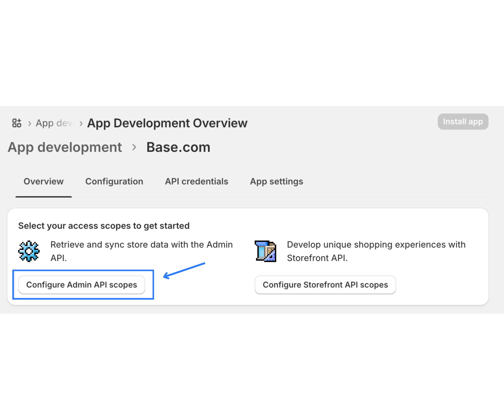Click the chevron before App Development Overview
The image size is (504, 420).
click(x=81, y=123)
